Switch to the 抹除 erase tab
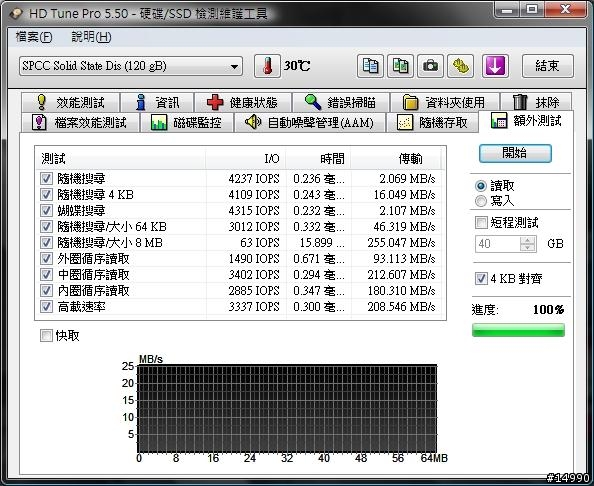This screenshot has width=594, height=486. tap(536, 102)
